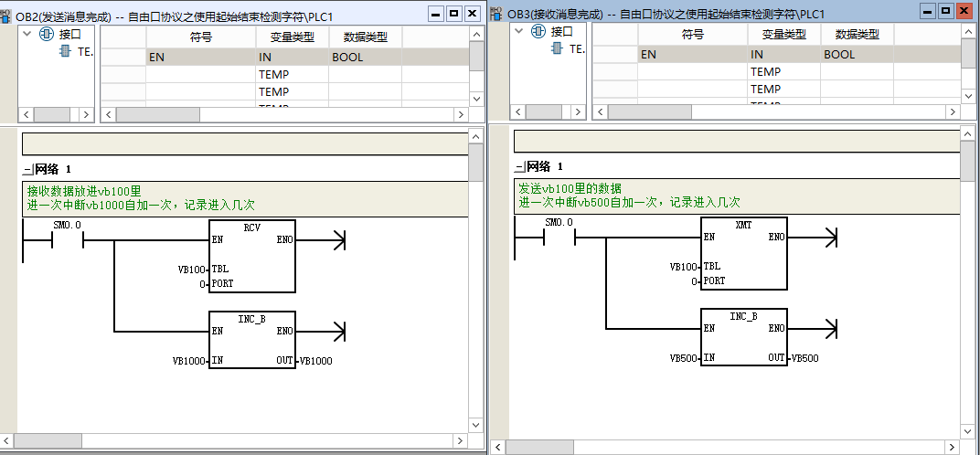This screenshot has height=455, width=980.
Task: Click down arrow of OB2 ladder editor scrollbar
Action: (476, 424)
